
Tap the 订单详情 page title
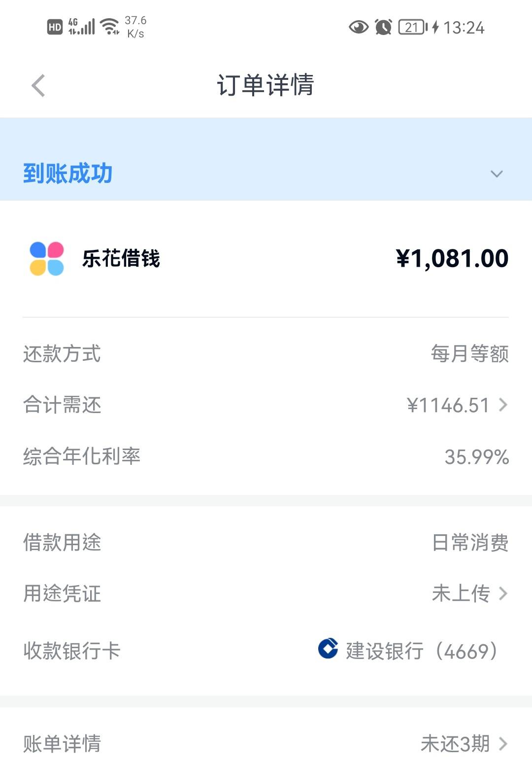point(266,85)
